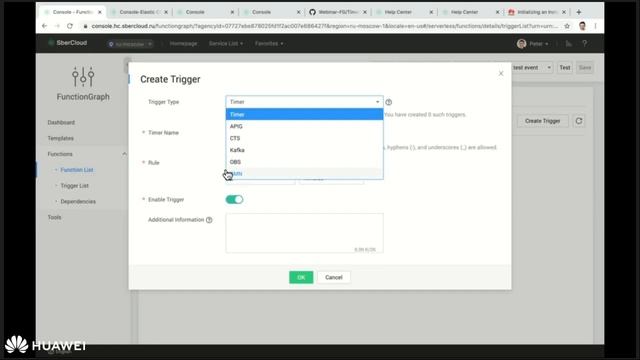This screenshot has width=640, height=360.
Task: Close the Create Trigger dialog with X
Action: [501, 73]
